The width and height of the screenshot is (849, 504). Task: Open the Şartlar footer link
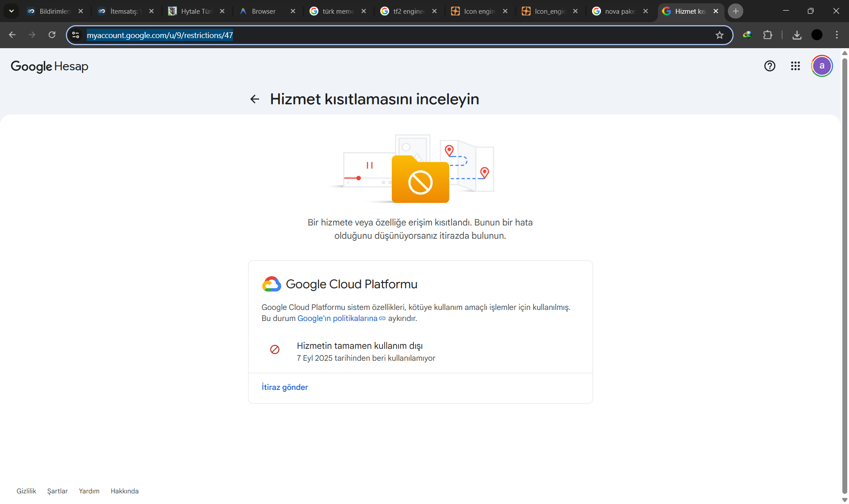point(57,491)
